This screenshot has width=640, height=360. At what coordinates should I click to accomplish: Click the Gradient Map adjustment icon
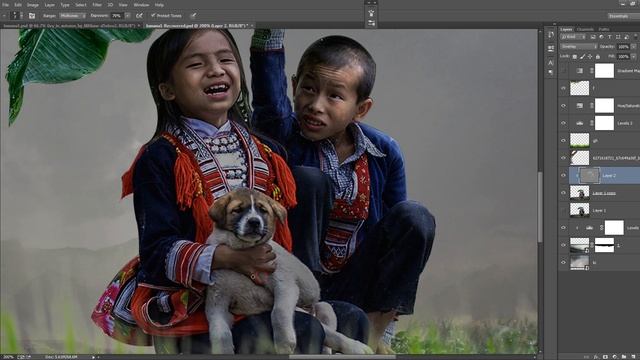pyautogui.click(x=580, y=71)
